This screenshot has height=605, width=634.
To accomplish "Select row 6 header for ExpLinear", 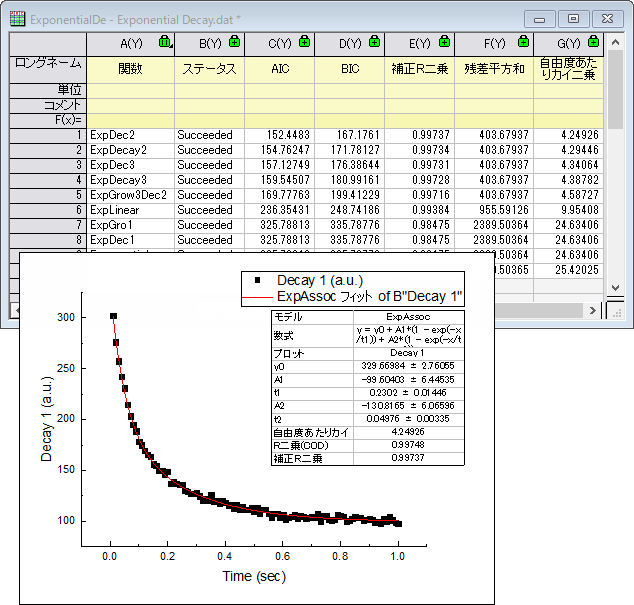I will click(x=48, y=210).
